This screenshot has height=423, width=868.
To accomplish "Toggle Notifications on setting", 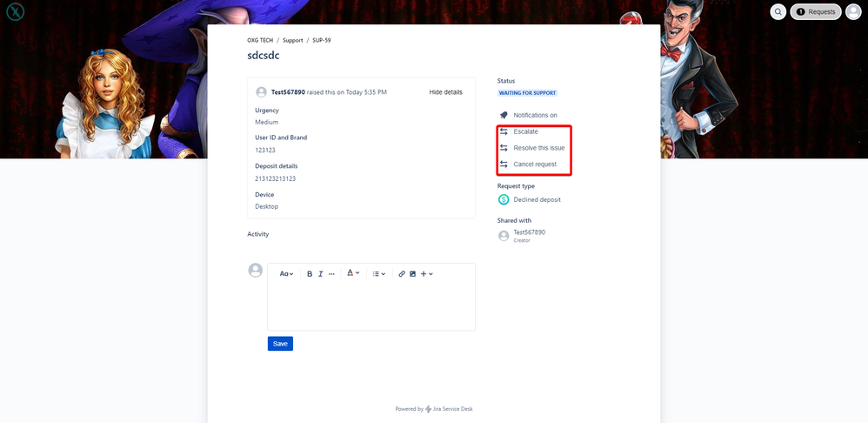I will coord(535,115).
